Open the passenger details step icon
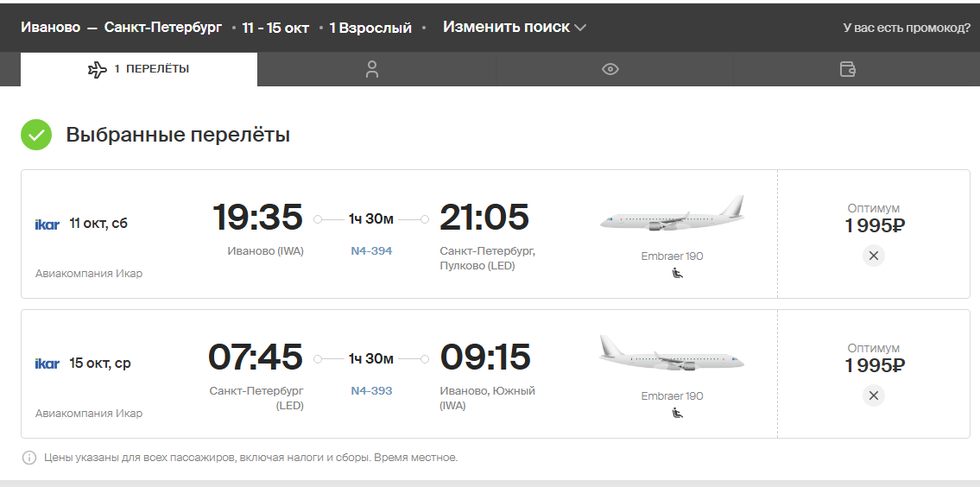This screenshot has height=487, width=980. pos(372,69)
